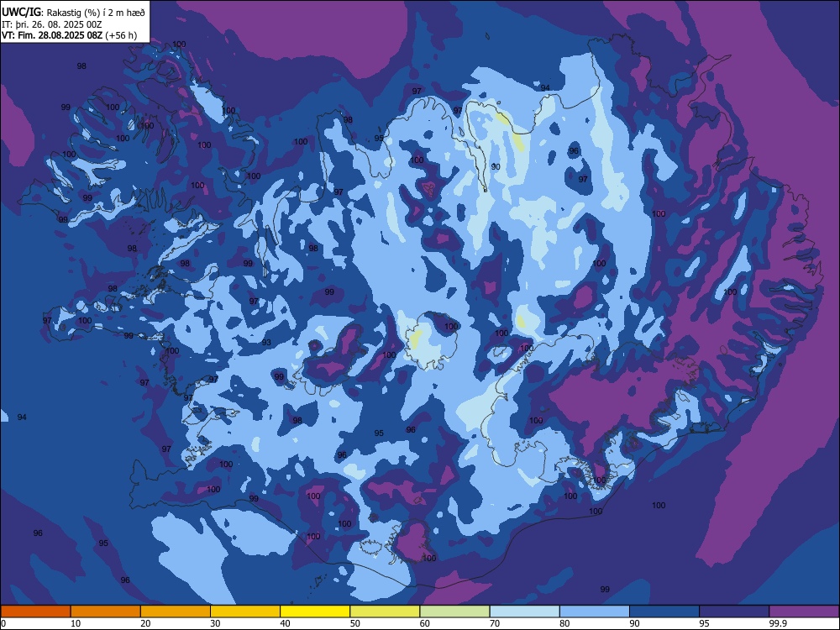Image resolution: width=840 pixels, height=630 pixels.
Task: Click the '(+56 h)' forecast offset text
Action: (121, 35)
